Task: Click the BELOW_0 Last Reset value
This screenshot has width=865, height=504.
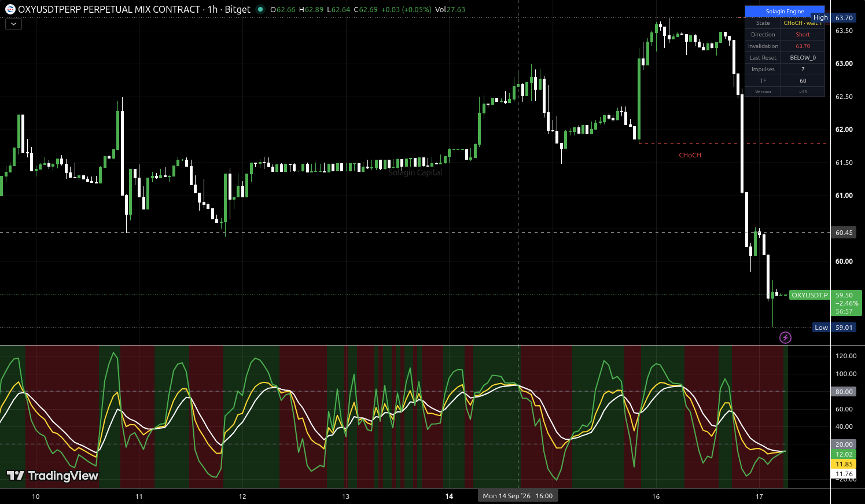Action: pos(803,58)
